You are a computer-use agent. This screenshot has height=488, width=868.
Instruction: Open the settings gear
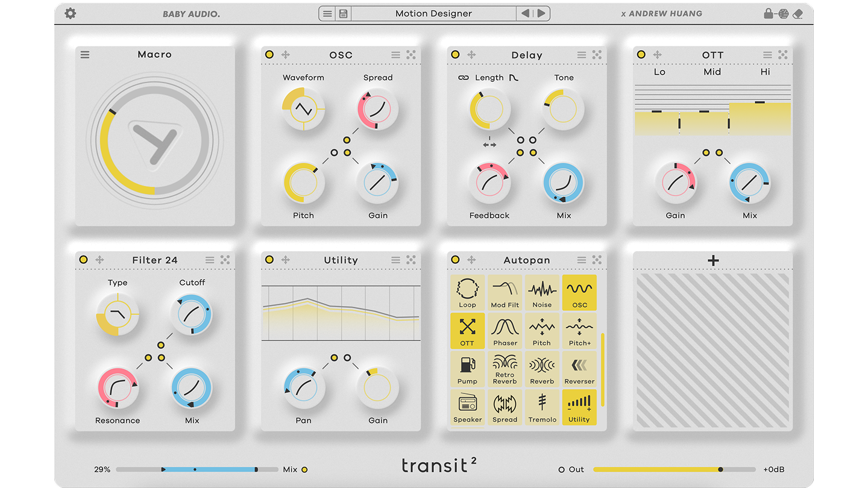[71, 13]
